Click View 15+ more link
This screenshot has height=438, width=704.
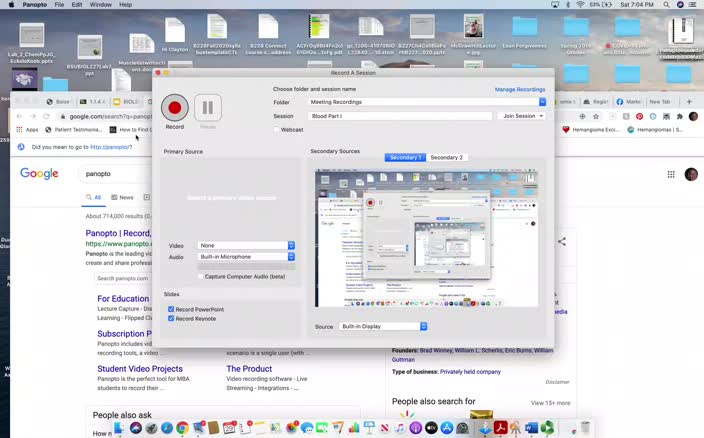coord(550,403)
